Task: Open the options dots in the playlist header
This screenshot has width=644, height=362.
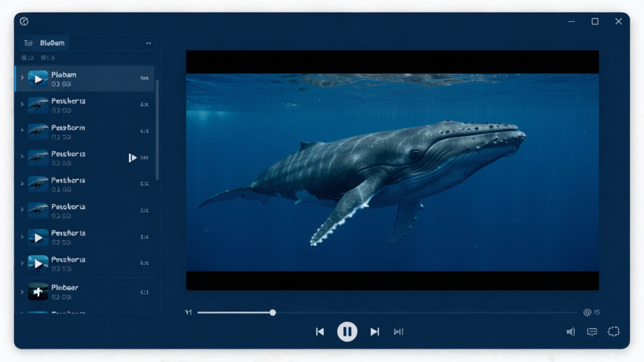Action: [148, 43]
